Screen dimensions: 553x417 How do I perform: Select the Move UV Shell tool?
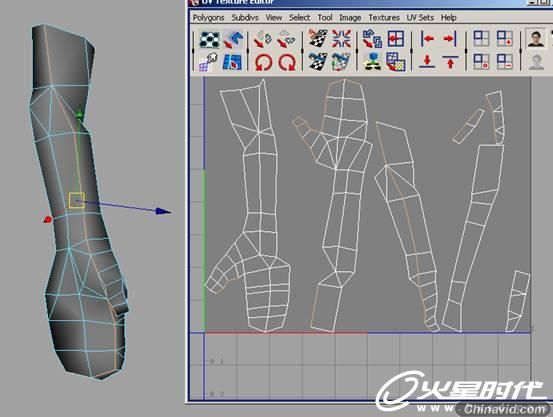[x=233, y=39]
